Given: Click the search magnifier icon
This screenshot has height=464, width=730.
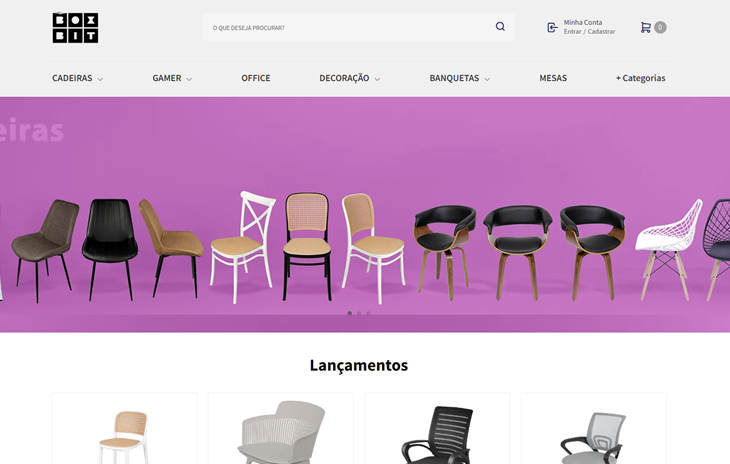Looking at the screenshot, I should [x=500, y=27].
